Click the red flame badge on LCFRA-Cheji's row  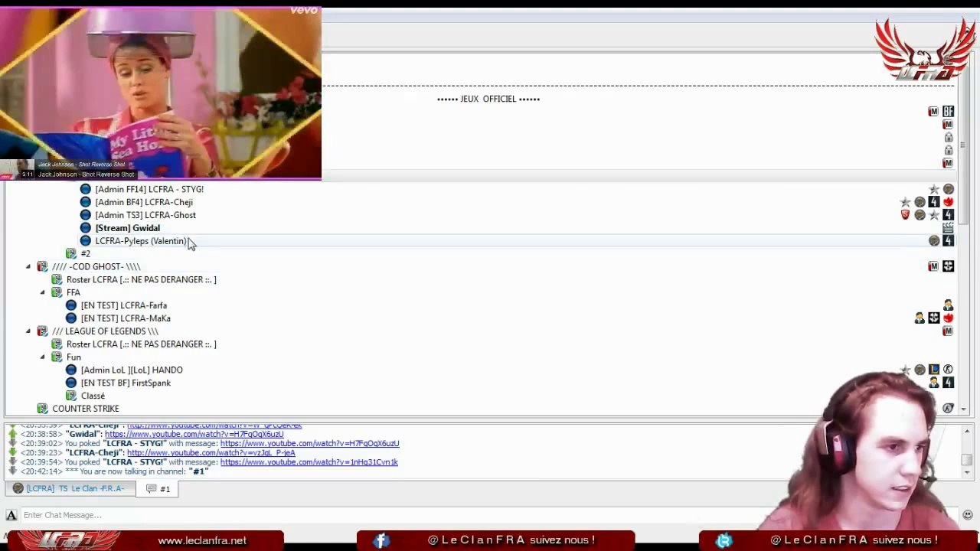948,202
